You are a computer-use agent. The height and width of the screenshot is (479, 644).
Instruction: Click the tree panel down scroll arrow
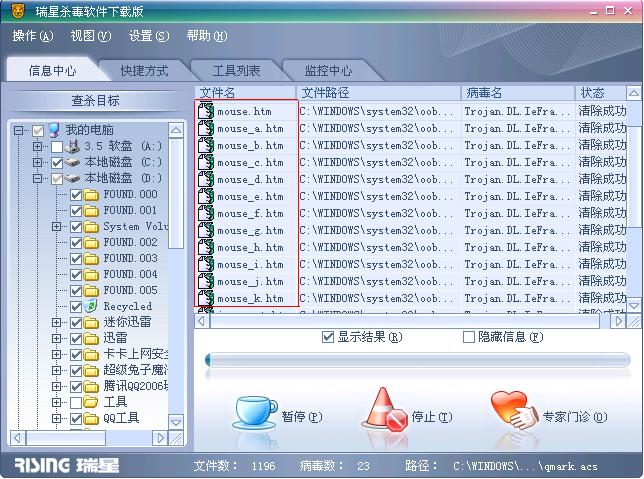click(176, 422)
